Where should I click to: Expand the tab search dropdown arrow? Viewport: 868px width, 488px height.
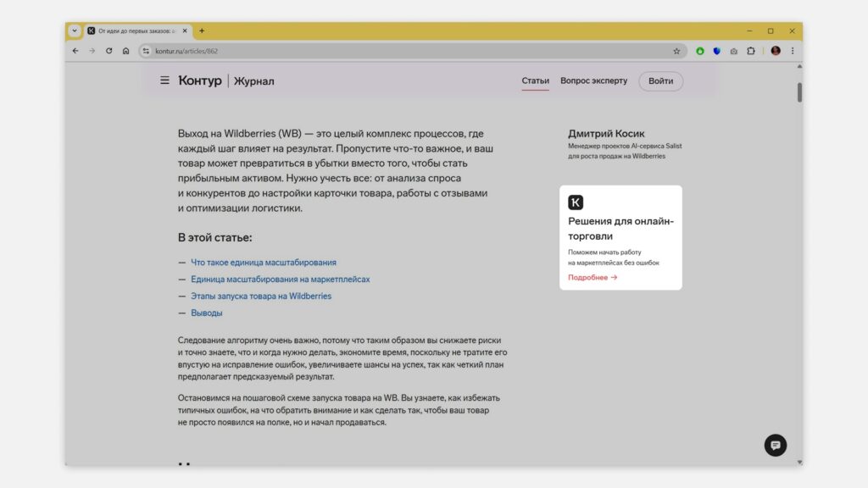[x=75, y=31]
